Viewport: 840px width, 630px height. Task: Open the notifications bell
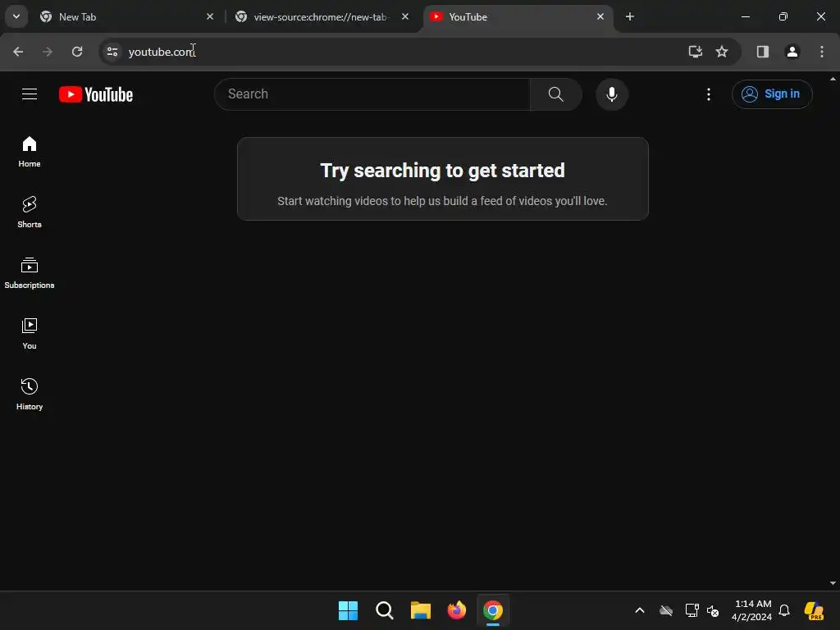pyautogui.click(x=783, y=610)
